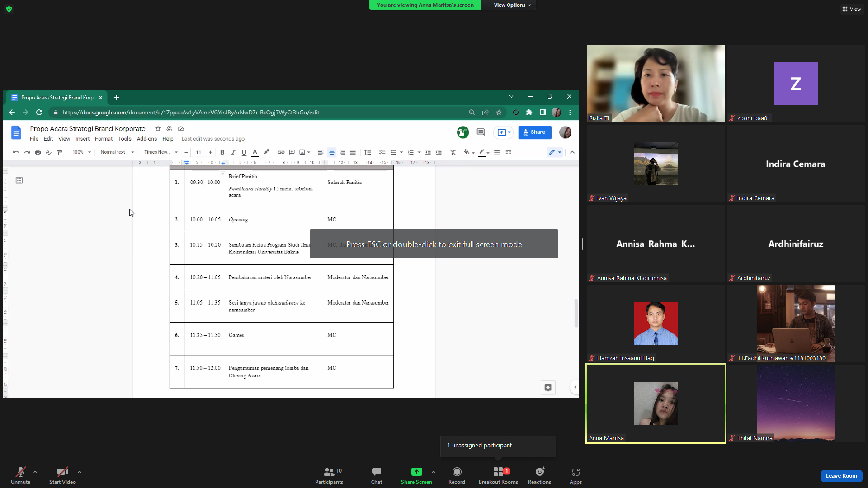The width and height of the screenshot is (868, 488).
Task: Undo the last edit in Docs
Action: (16, 152)
